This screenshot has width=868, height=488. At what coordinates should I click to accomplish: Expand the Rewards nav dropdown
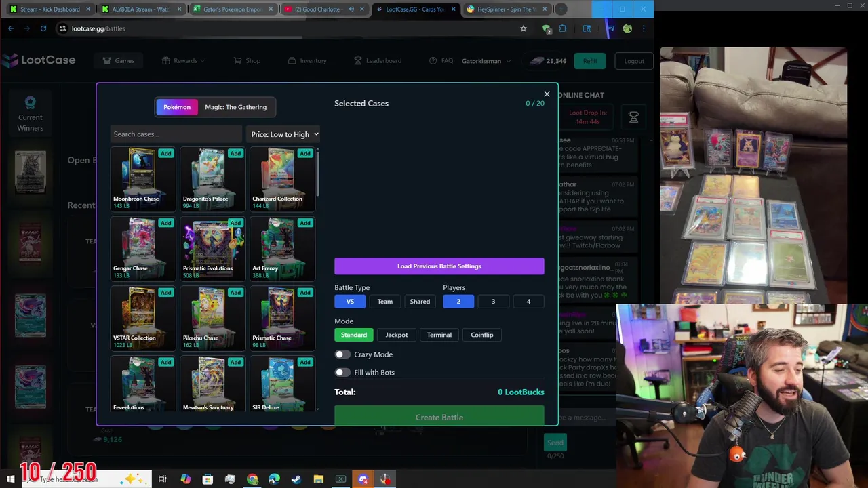184,61
